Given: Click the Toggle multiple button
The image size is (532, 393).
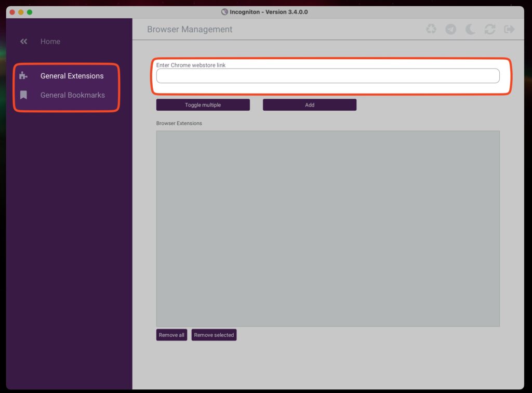Looking at the screenshot, I should [203, 104].
